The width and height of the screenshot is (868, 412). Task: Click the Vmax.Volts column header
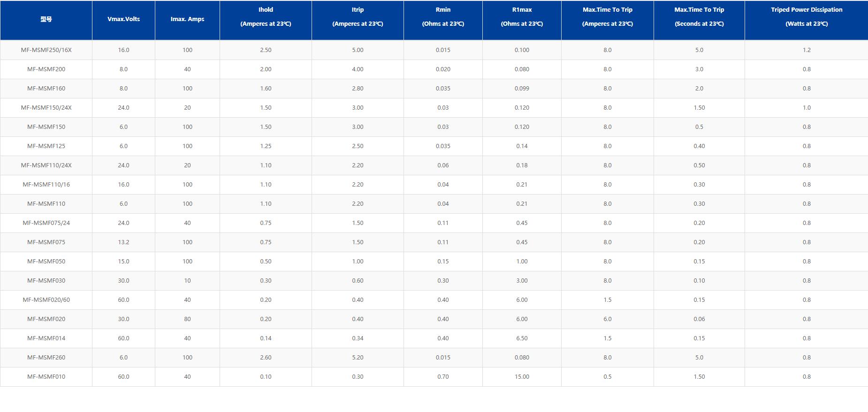123,19
